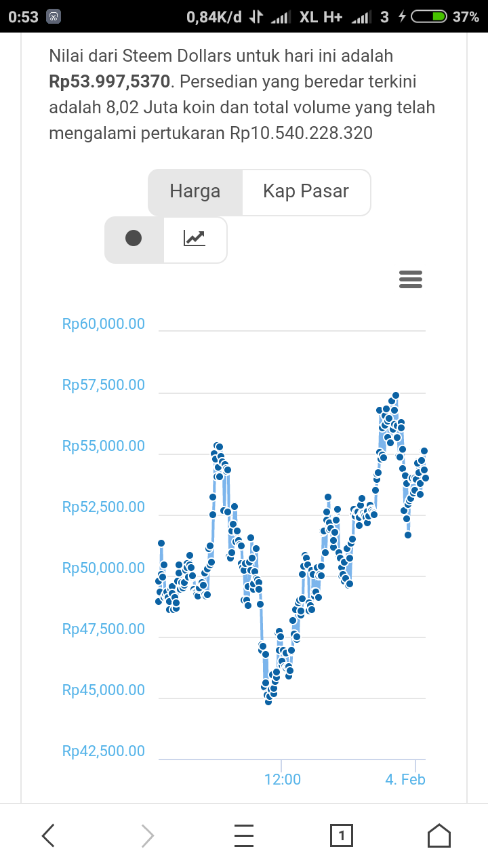
Task: Open the browser tabs counter
Action: pyautogui.click(x=341, y=835)
